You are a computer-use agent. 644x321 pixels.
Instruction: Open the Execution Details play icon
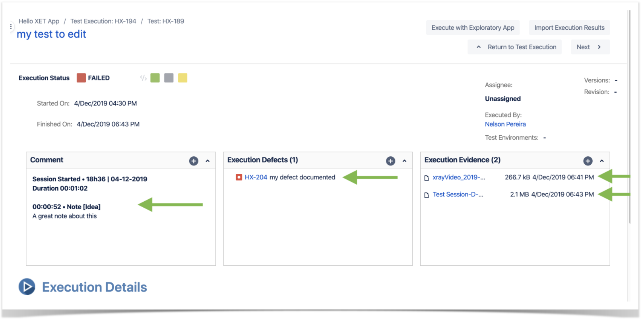pos(27,287)
